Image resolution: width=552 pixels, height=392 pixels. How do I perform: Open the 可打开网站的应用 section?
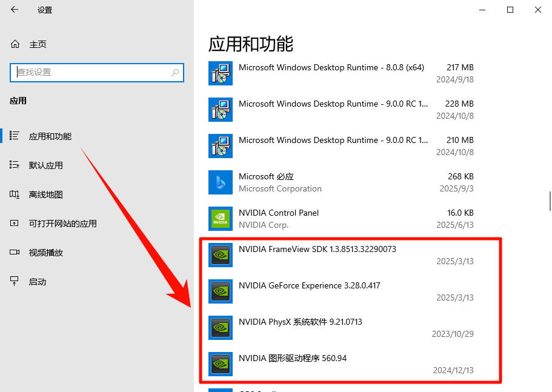point(58,223)
